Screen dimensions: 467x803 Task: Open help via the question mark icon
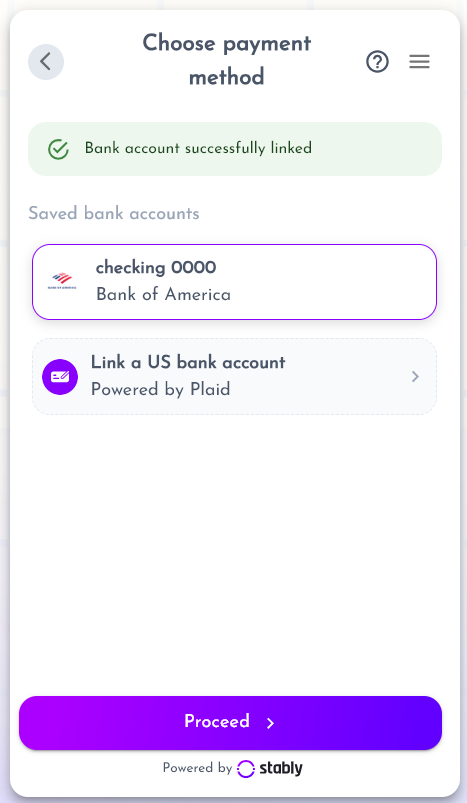(377, 62)
